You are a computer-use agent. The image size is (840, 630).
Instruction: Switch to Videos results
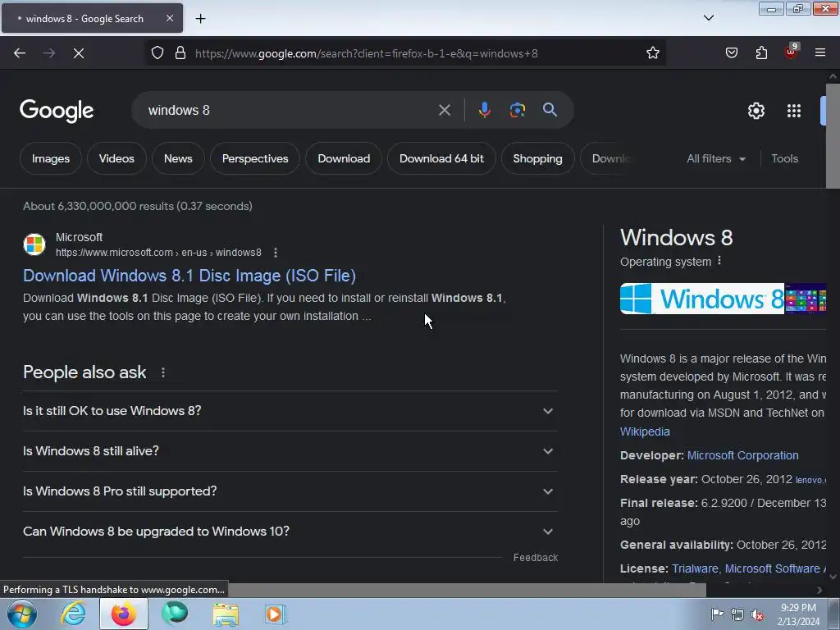coord(116,158)
